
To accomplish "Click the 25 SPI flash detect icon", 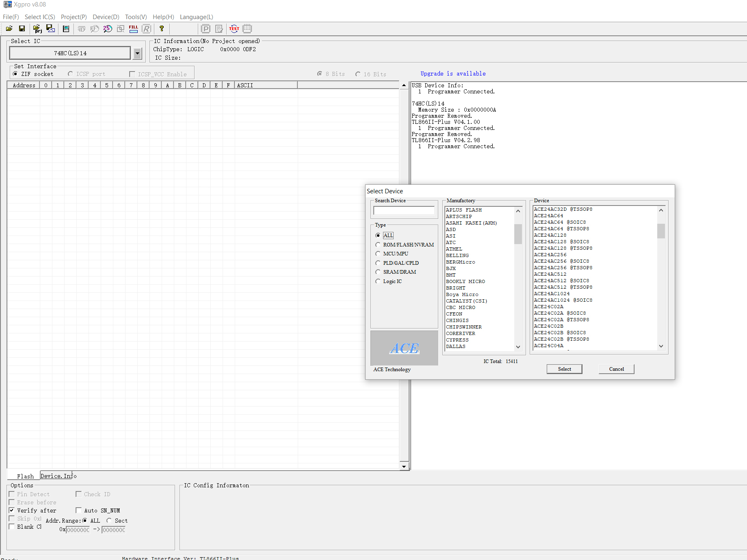I will tap(108, 29).
